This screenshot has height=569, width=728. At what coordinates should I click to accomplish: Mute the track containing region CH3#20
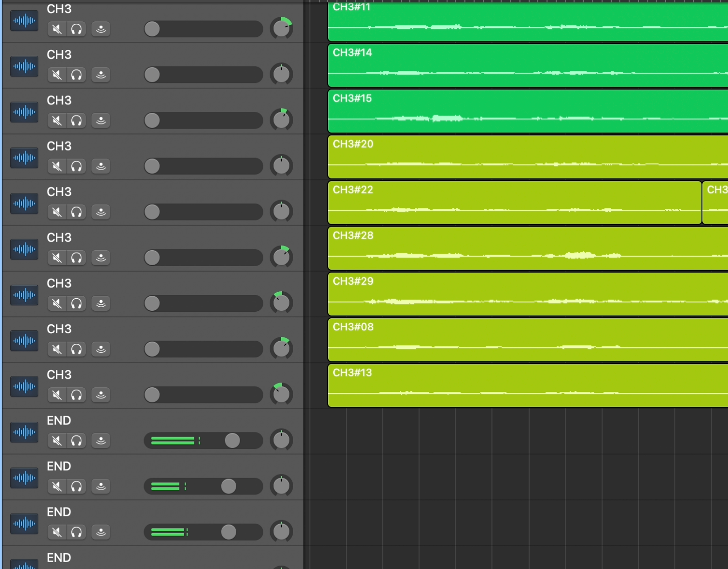coord(57,166)
